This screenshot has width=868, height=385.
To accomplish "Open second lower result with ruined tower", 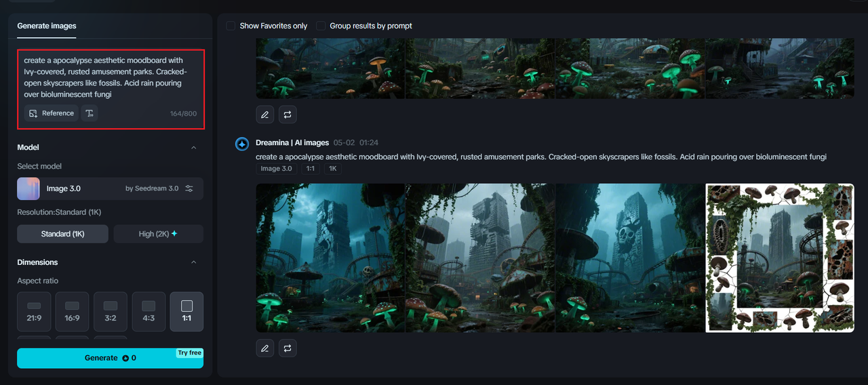I will (x=480, y=258).
